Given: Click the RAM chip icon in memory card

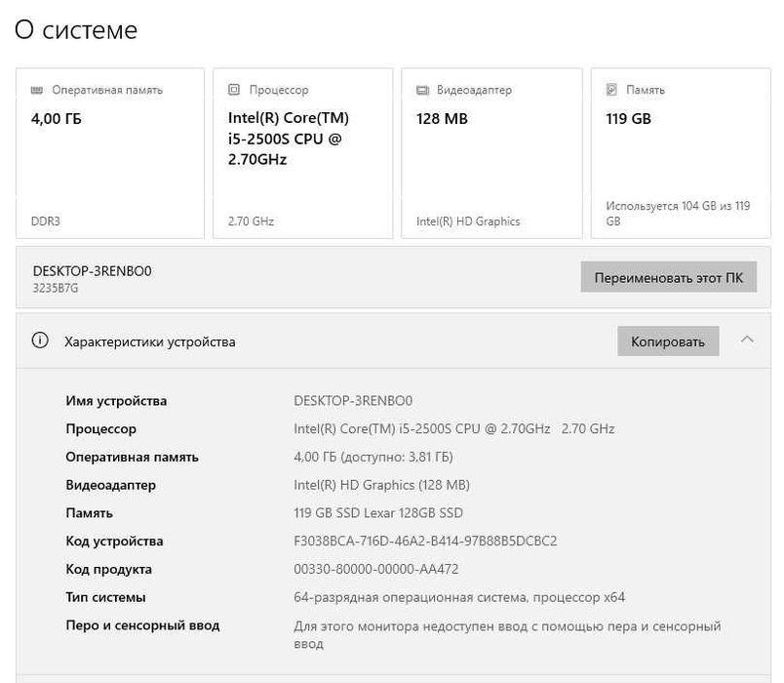Looking at the screenshot, I should click(37, 90).
